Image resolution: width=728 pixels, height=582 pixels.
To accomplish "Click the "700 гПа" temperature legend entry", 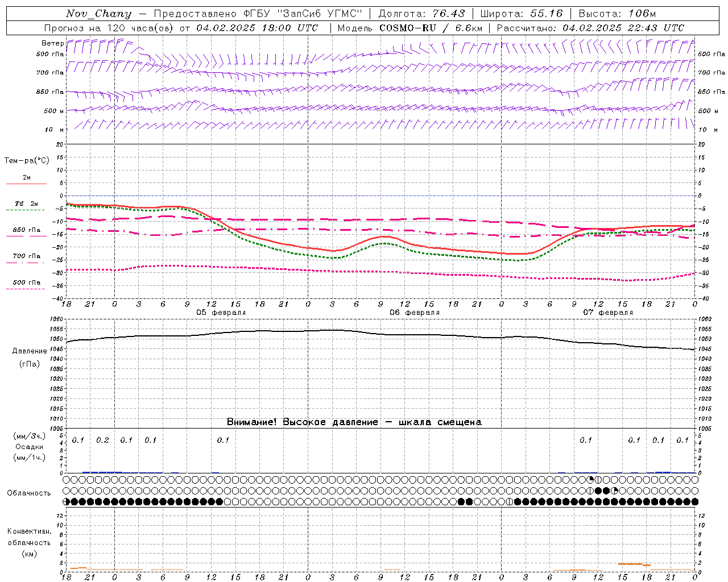I will click(26, 256).
